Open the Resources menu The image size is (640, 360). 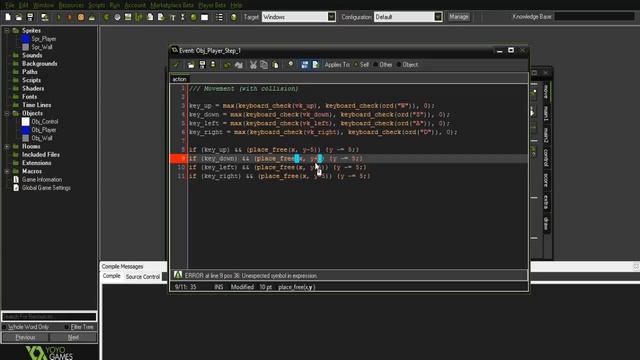pyautogui.click(x=71, y=5)
